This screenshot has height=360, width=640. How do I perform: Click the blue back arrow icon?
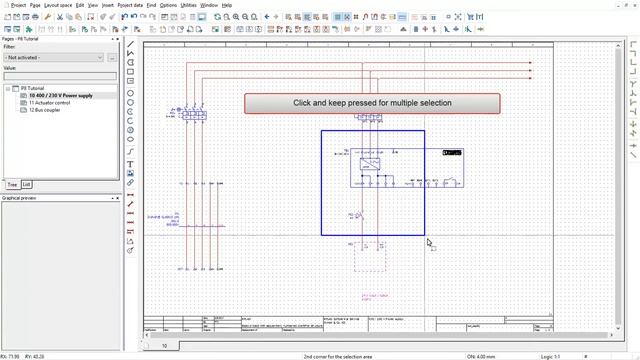(267, 17)
